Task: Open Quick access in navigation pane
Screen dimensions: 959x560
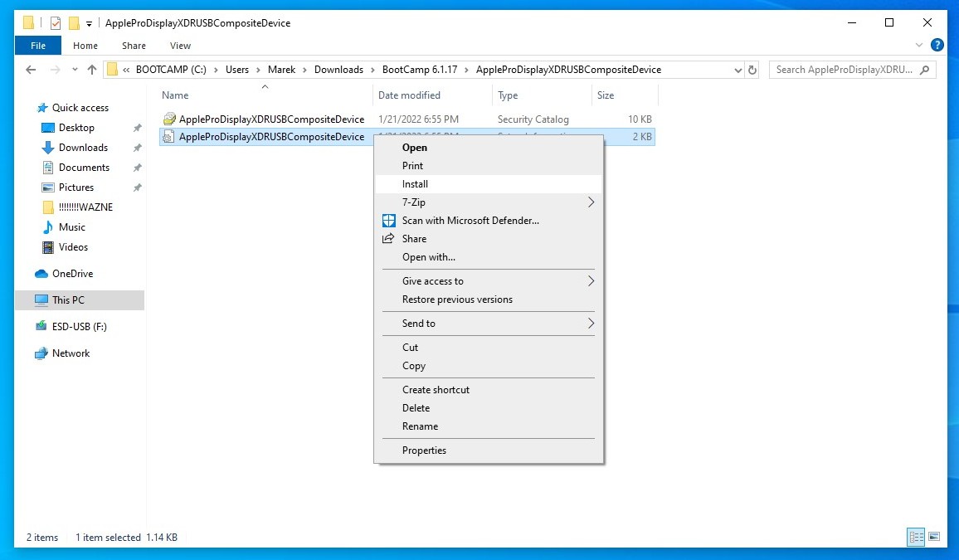Action: pos(80,108)
